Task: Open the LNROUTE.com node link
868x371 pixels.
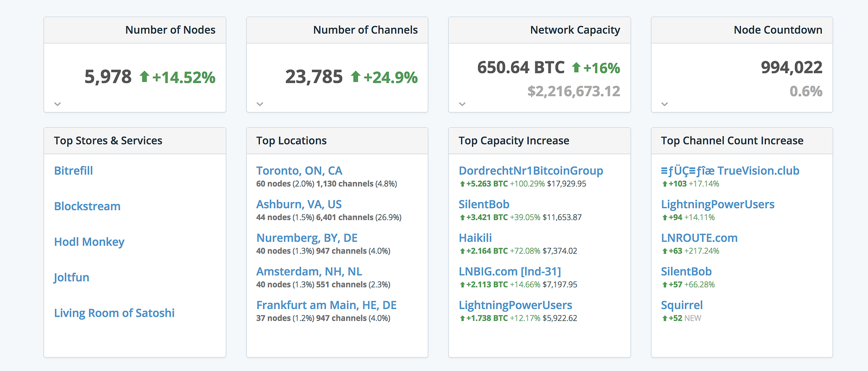Action: click(x=699, y=238)
